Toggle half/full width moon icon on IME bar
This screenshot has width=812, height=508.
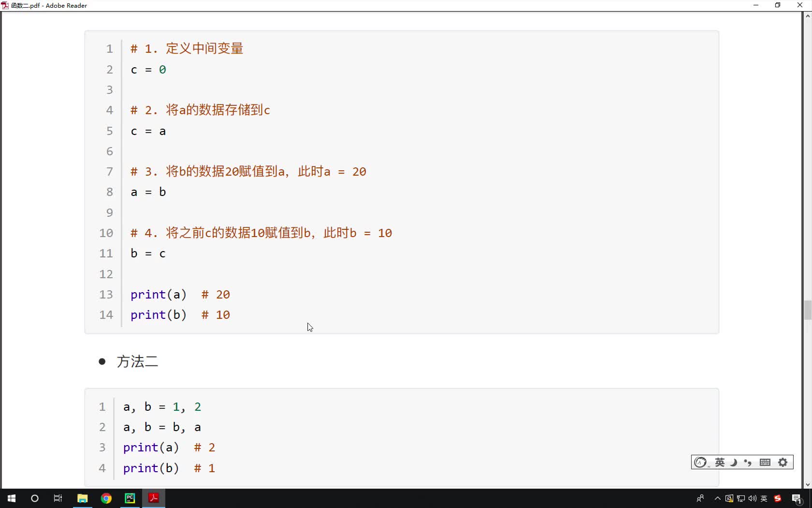click(734, 463)
